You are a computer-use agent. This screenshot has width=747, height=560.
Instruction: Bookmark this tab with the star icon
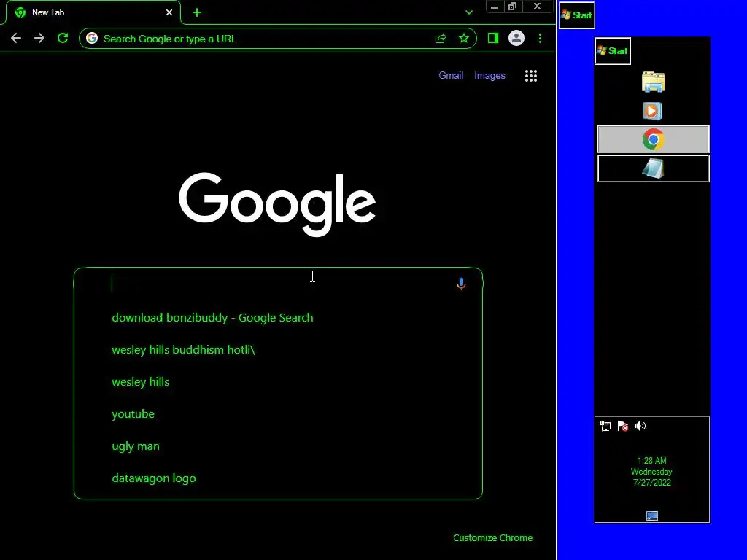coord(463,39)
